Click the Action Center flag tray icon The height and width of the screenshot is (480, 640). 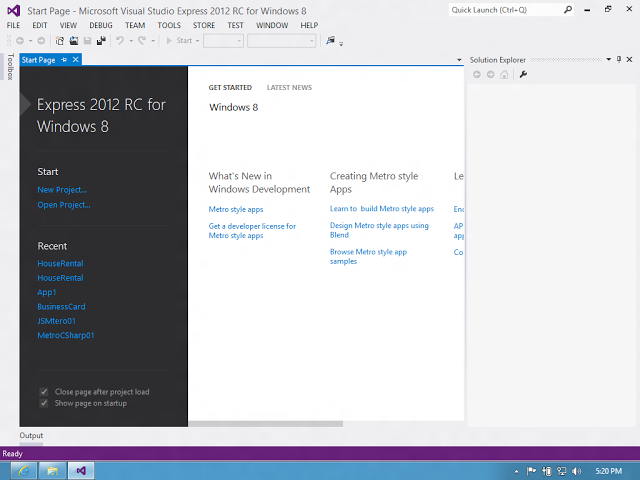click(x=531, y=471)
